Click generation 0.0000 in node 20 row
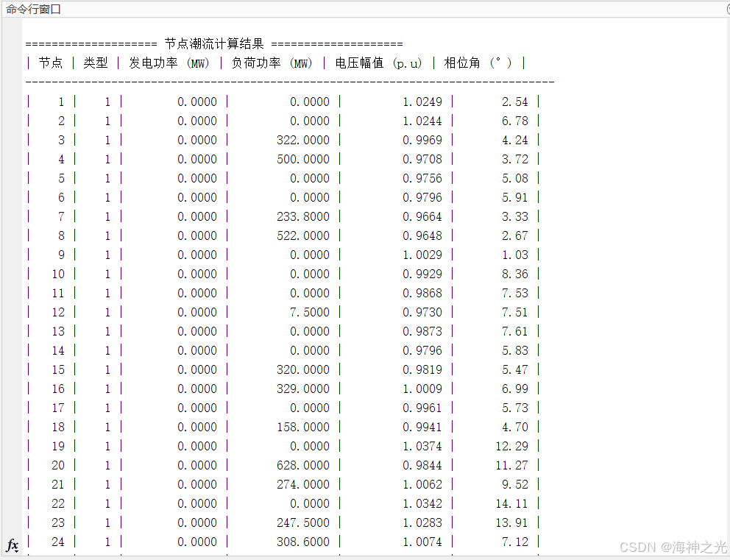 [197, 465]
